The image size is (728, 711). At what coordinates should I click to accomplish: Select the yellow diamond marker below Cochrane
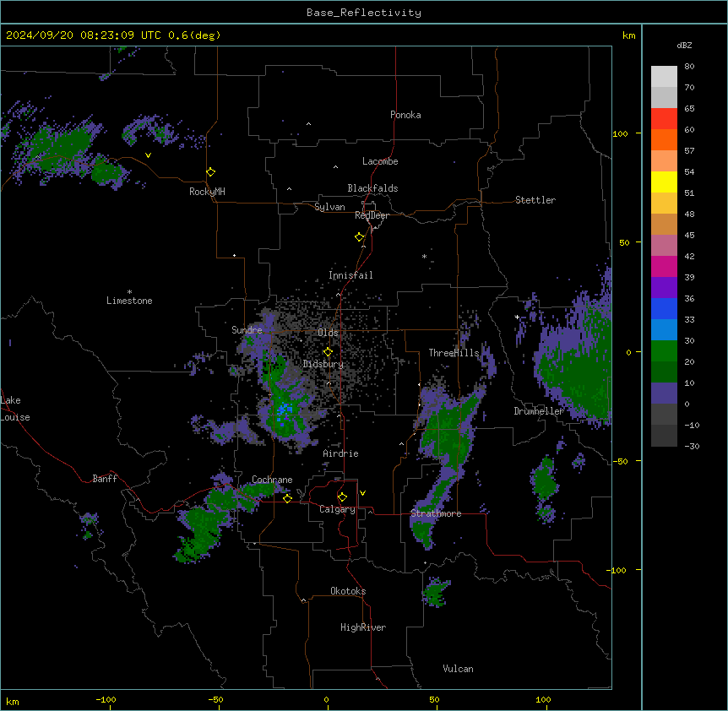(x=287, y=498)
